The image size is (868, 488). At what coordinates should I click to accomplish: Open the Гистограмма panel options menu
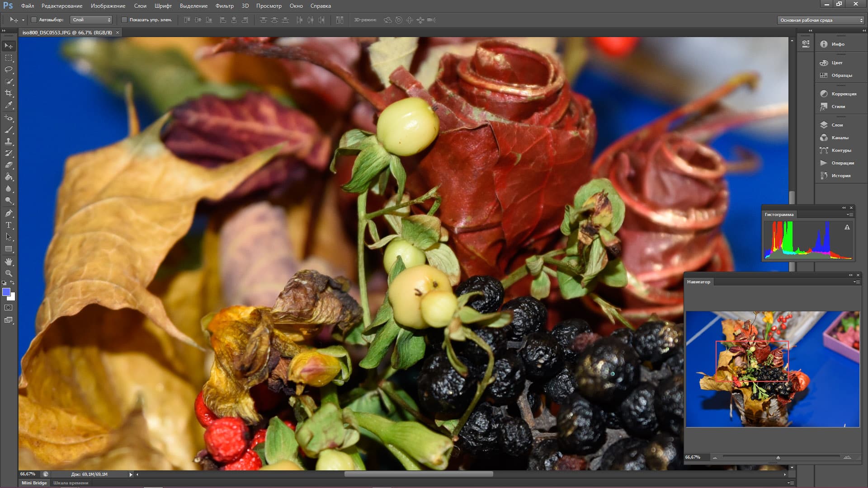[x=850, y=215]
